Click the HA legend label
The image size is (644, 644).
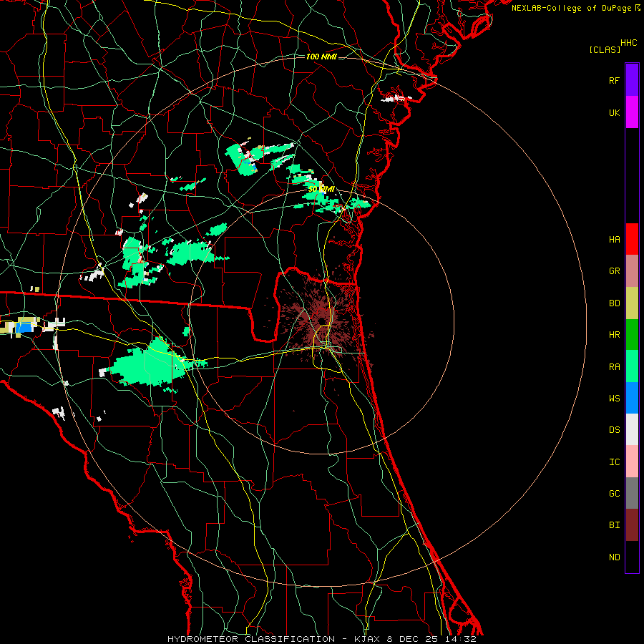(615, 239)
